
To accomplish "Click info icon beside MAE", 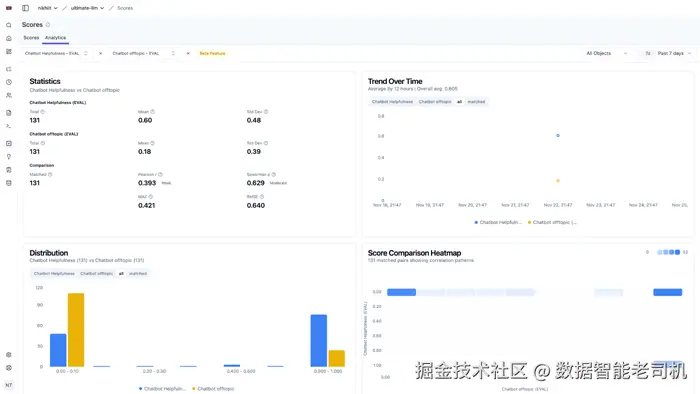I will pos(151,197).
